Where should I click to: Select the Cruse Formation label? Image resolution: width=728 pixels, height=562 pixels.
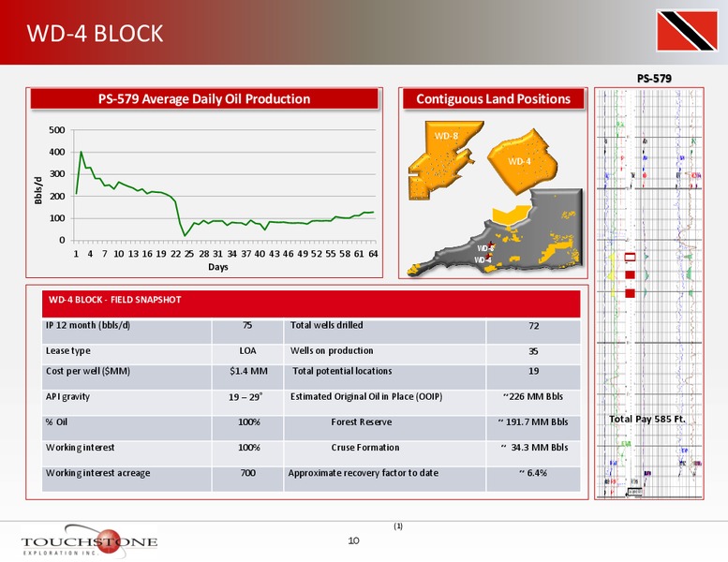coord(364,448)
